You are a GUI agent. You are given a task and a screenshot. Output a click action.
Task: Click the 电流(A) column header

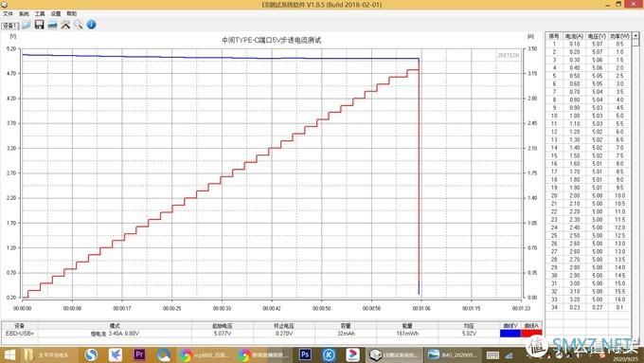pyautogui.click(x=574, y=36)
